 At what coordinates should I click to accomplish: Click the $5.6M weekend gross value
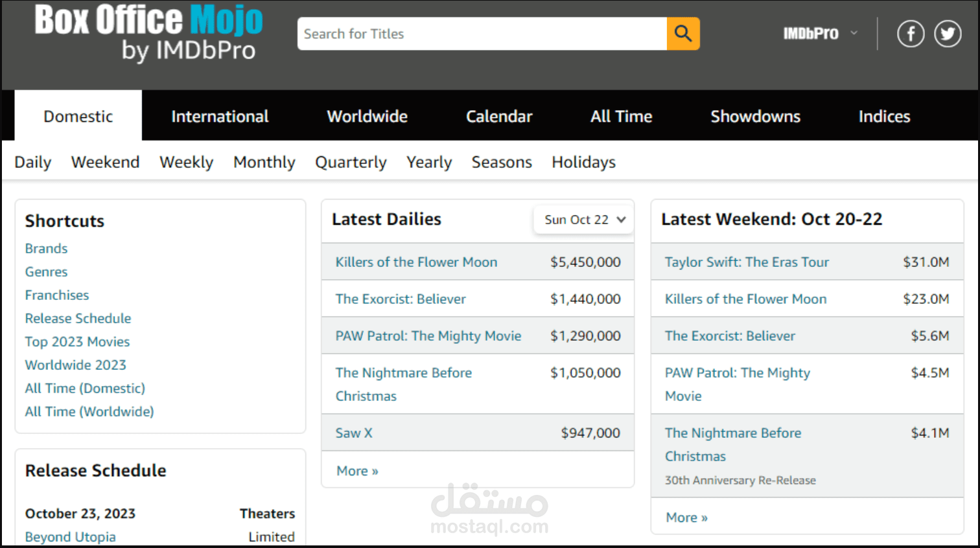pos(930,336)
